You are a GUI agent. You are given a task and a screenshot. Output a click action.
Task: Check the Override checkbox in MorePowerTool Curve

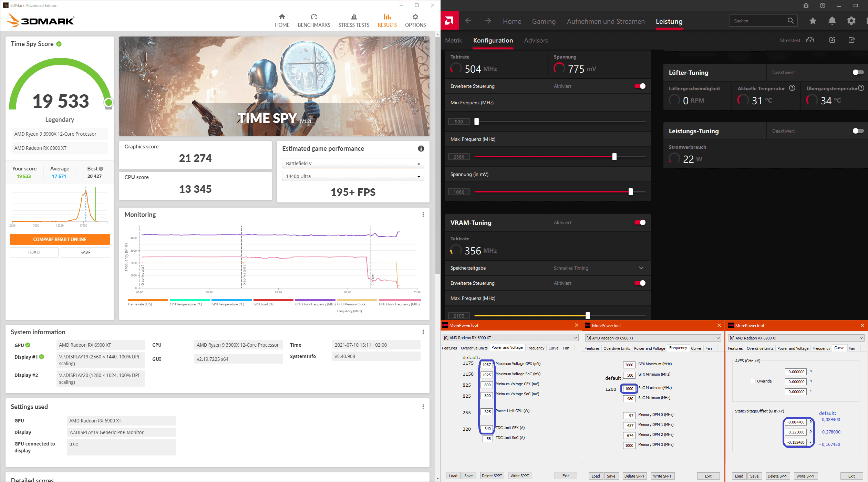tap(753, 381)
